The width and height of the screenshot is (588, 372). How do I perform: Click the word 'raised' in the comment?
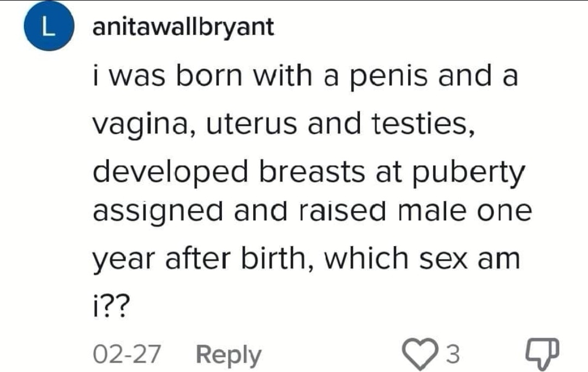pos(343,211)
